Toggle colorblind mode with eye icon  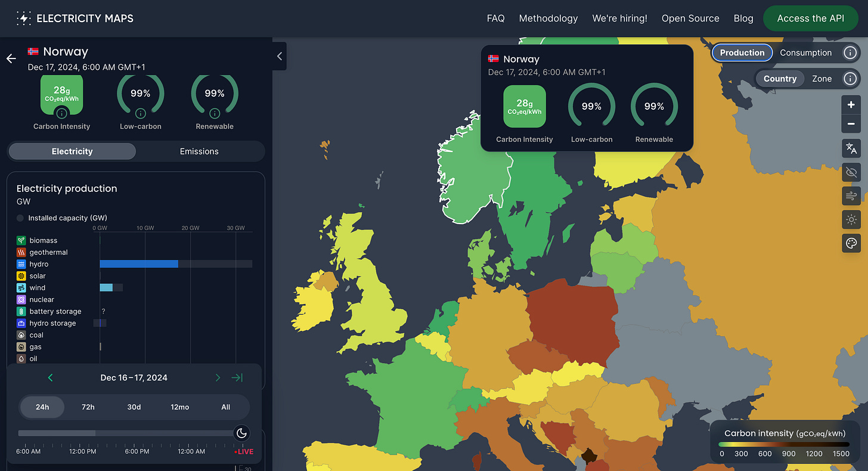coord(851,172)
